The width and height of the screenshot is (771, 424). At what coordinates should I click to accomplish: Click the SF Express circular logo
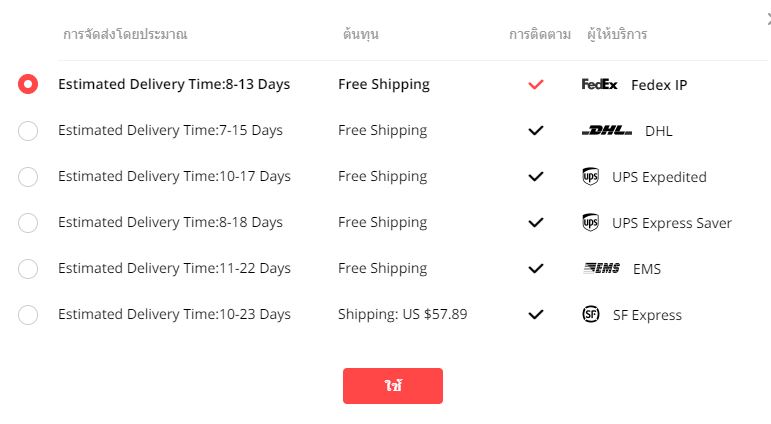pyautogui.click(x=591, y=314)
